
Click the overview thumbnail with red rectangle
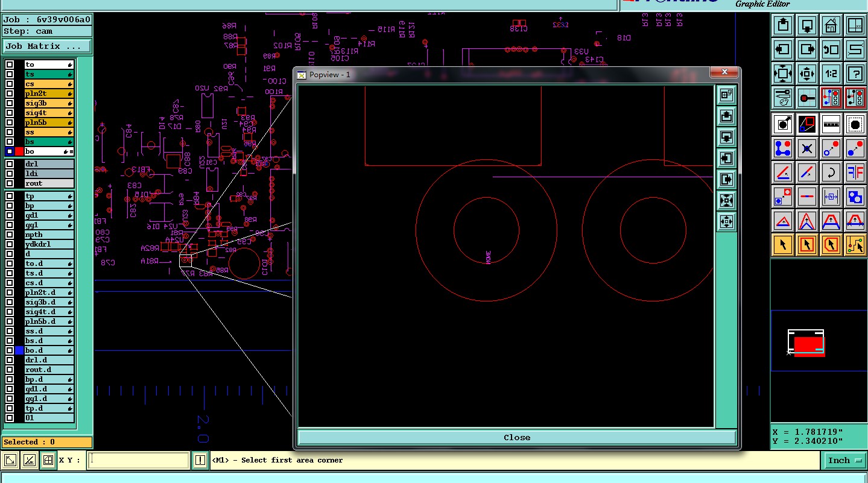[x=806, y=343]
